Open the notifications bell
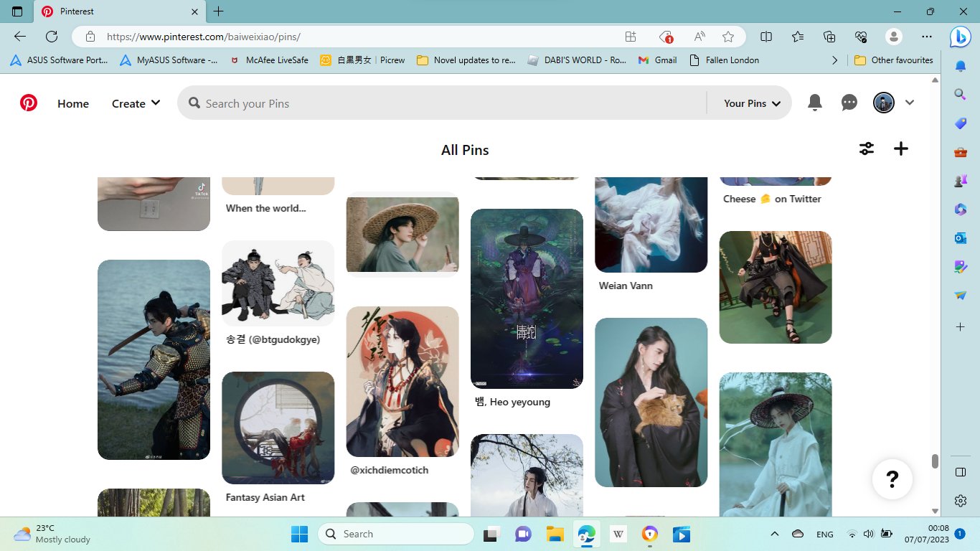980x551 pixels. point(815,103)
